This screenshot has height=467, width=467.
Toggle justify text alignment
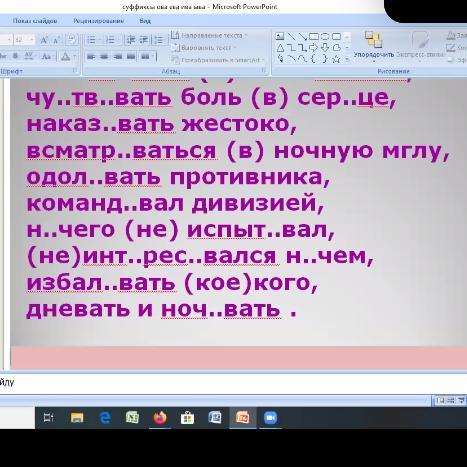tap(131, 56)
